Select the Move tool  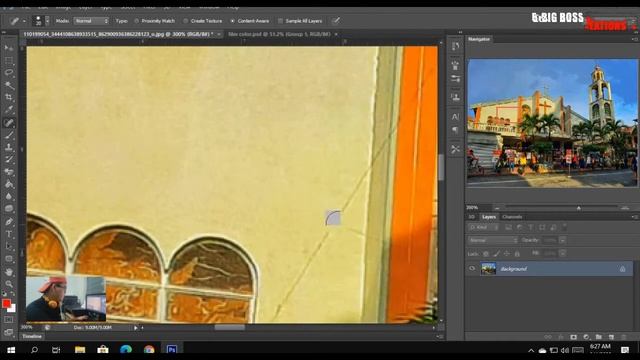click(9, 48)
